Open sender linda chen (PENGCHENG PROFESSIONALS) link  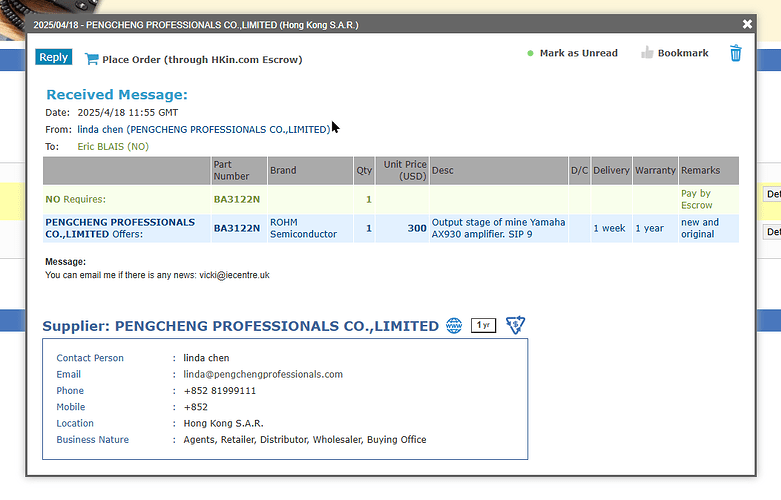tap(204, 129)
